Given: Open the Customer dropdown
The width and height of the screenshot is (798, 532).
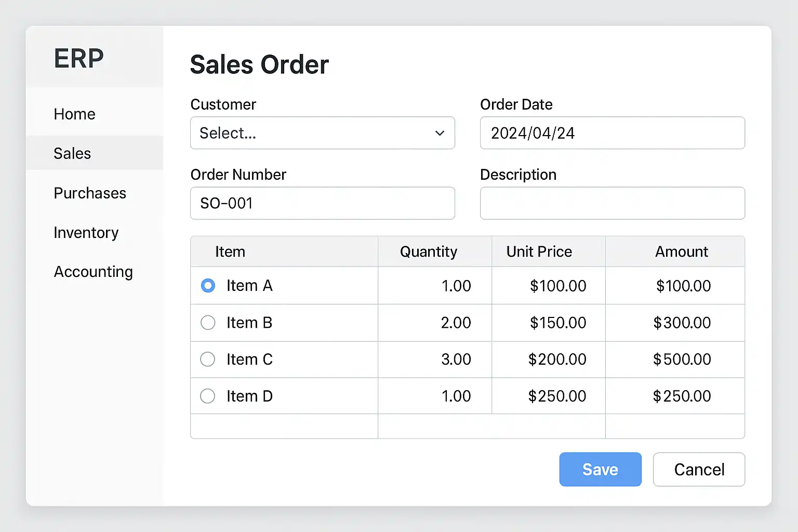Looking at the screenshot, I should (x=322, y=133).
